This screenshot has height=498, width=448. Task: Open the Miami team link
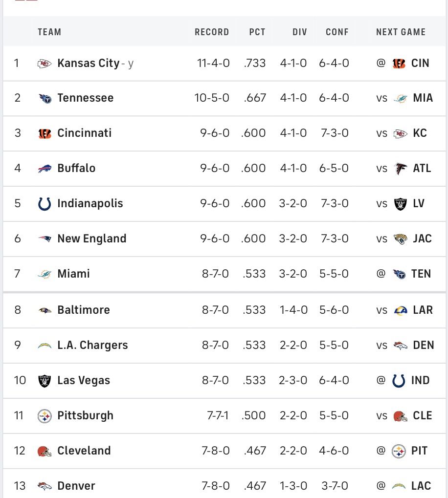tap(73, 274)
